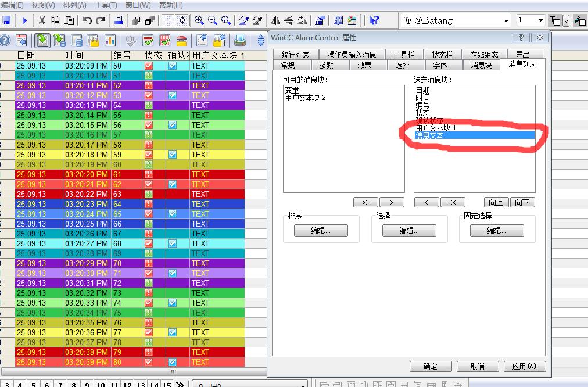Click the 确定 button
The image size is (588, 387).
click(x=431, y=366)
